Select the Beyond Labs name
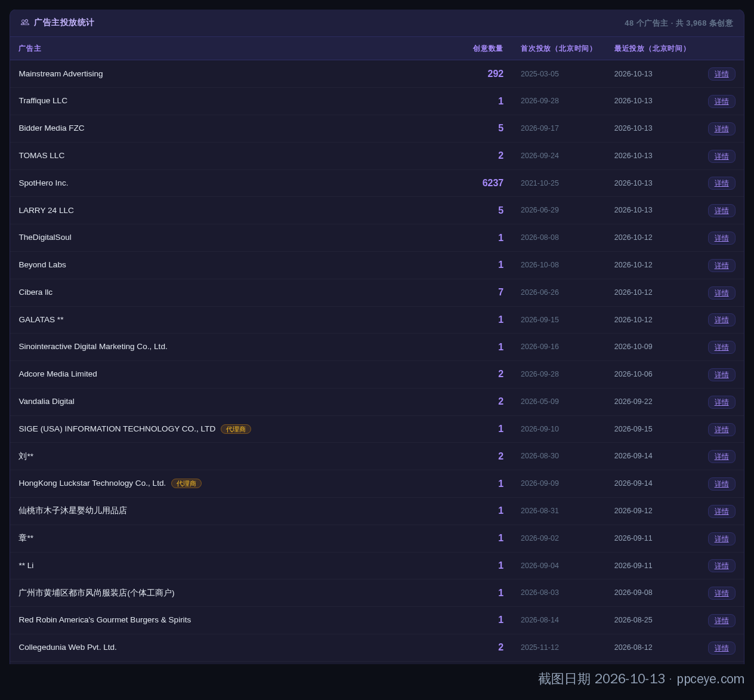 pyautogui.click(x=42, y=265)
